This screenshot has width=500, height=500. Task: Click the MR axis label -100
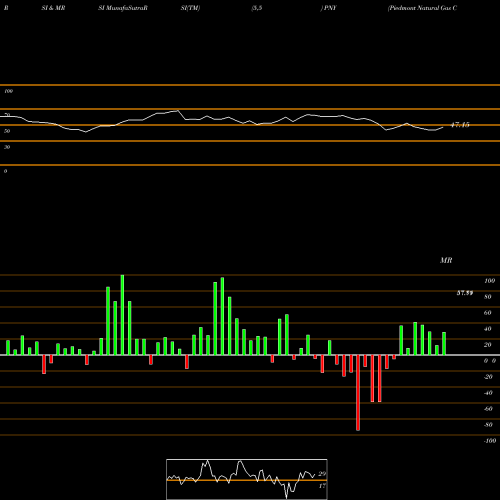coord(490,441)
